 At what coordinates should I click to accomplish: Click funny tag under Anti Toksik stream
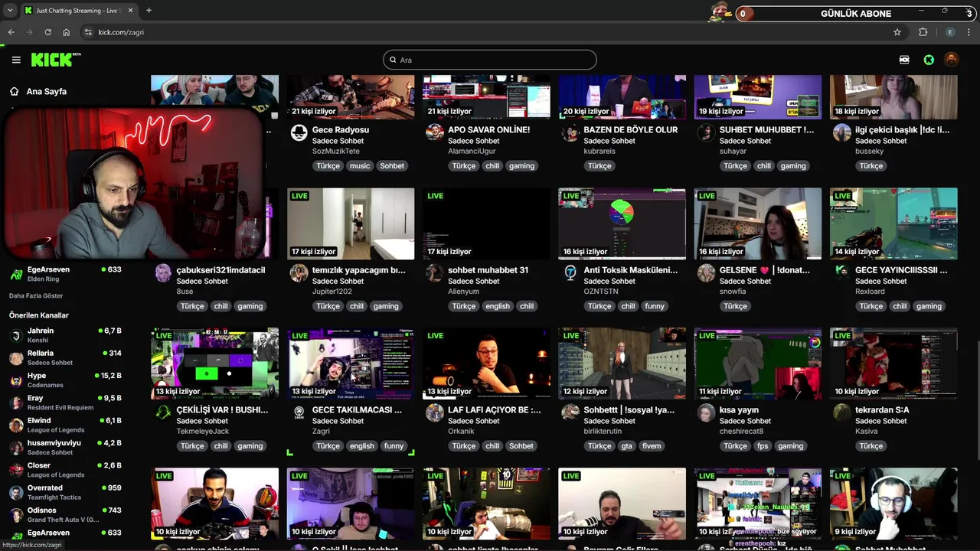(655, 306)
